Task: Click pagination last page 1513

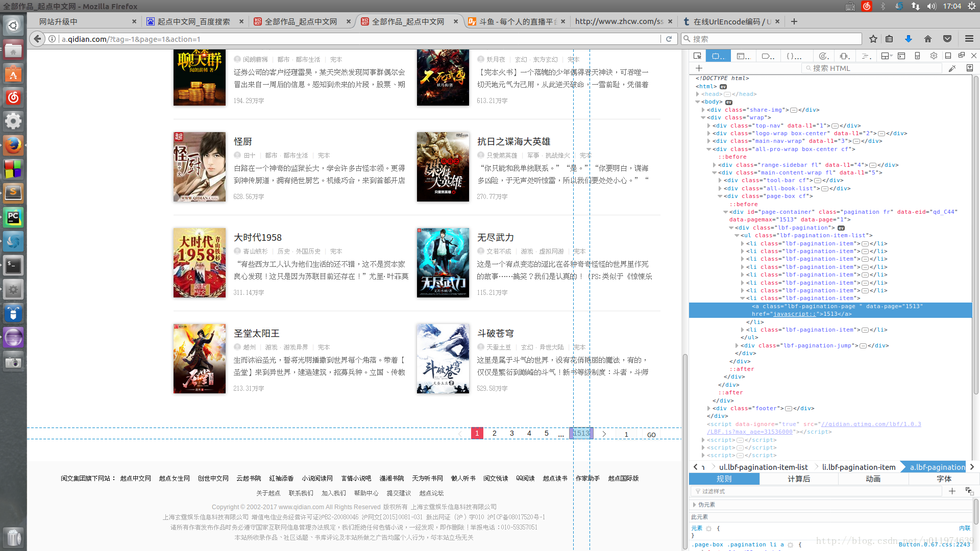Action: tap(581, 433)
